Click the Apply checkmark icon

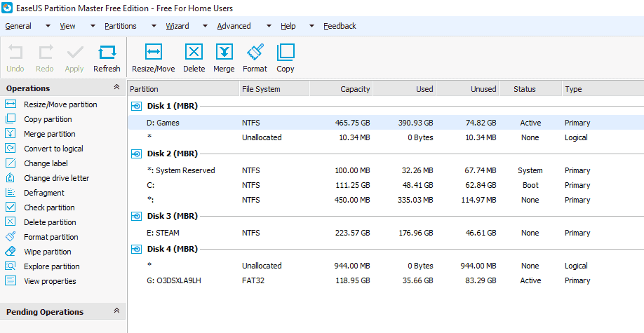tap(75, 53)
